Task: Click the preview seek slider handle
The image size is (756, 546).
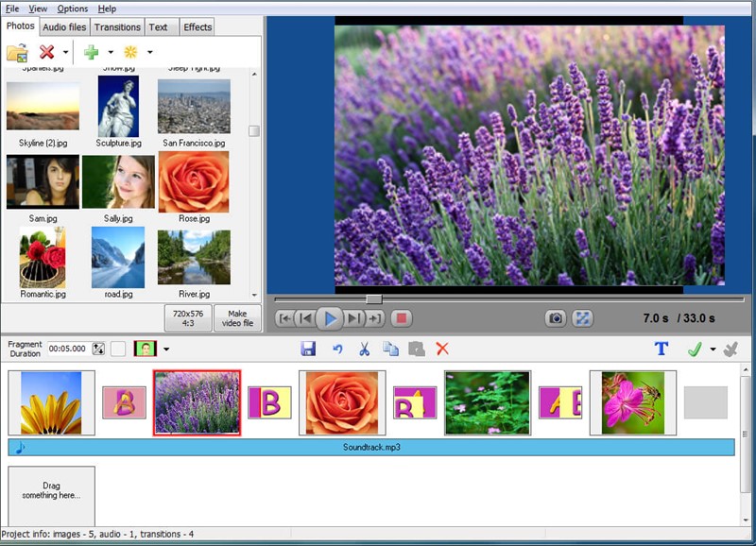Action: pyautogui.click(x=373, y=299)
